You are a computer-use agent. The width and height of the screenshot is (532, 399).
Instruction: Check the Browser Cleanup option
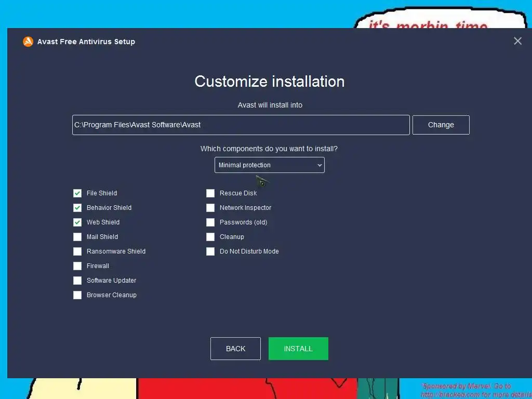pos(77,296)
